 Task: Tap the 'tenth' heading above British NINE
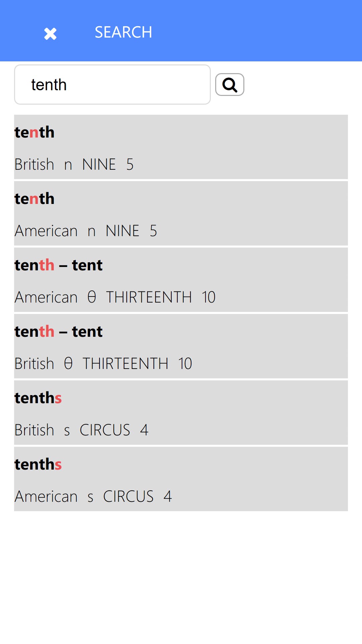pyautogui.click(x=35, y=132)
